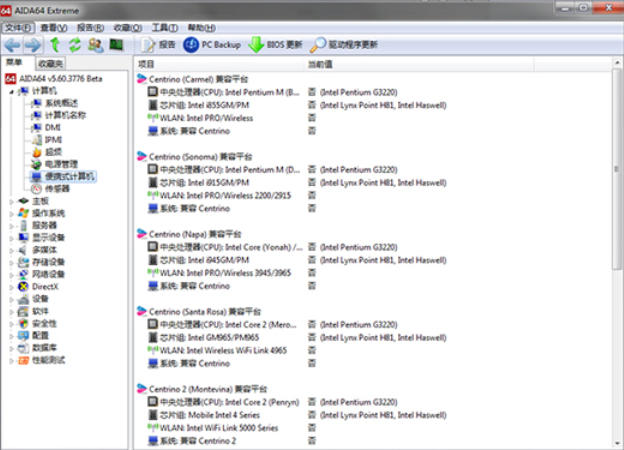
Task: Expand the 多媒体 (Multimedia) node
Action: 12,250
